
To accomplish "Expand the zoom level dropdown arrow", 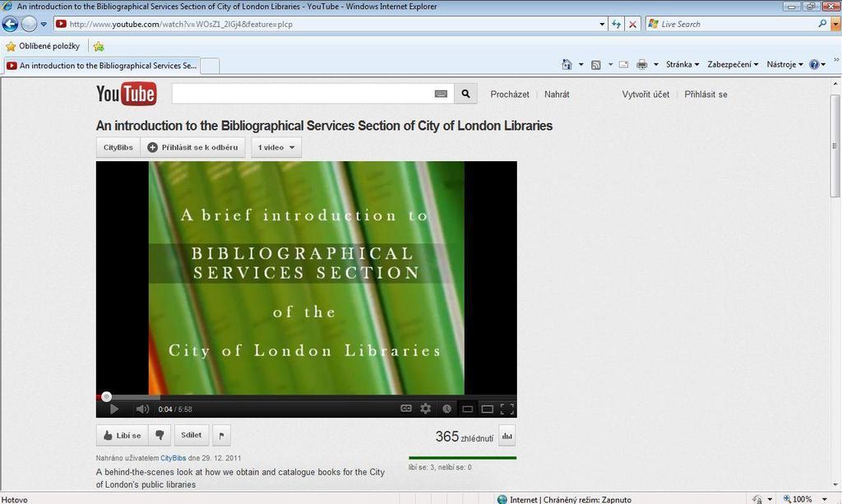I will coord(824,500).
